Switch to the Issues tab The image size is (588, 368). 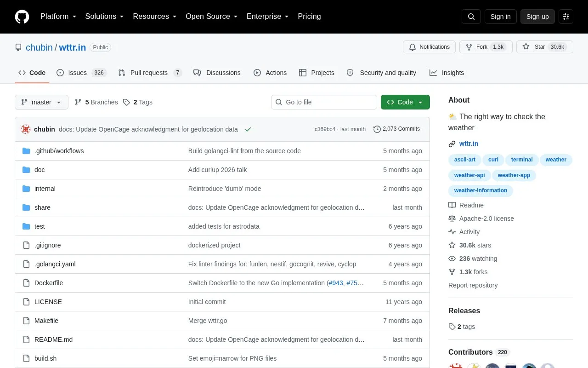tap(81, 73)
